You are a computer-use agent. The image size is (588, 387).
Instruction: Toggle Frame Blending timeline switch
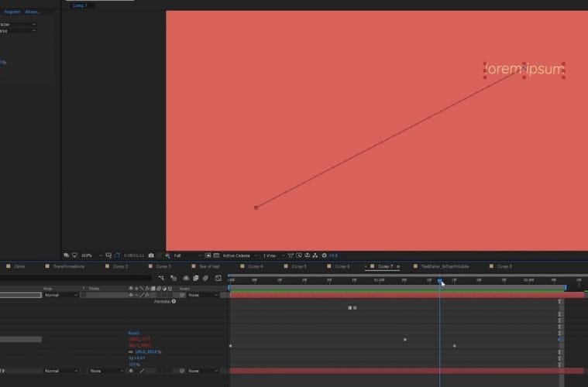pyautogui.click(x=196, y=278)
